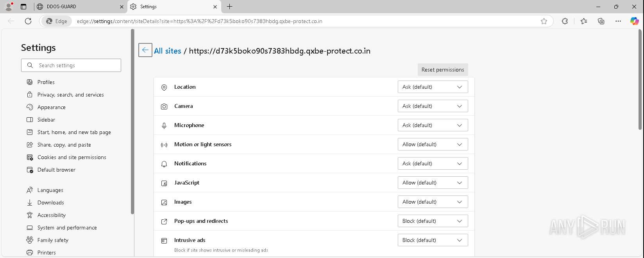
Task: Open the Camera permission dropdown
Action: (433, 106)
